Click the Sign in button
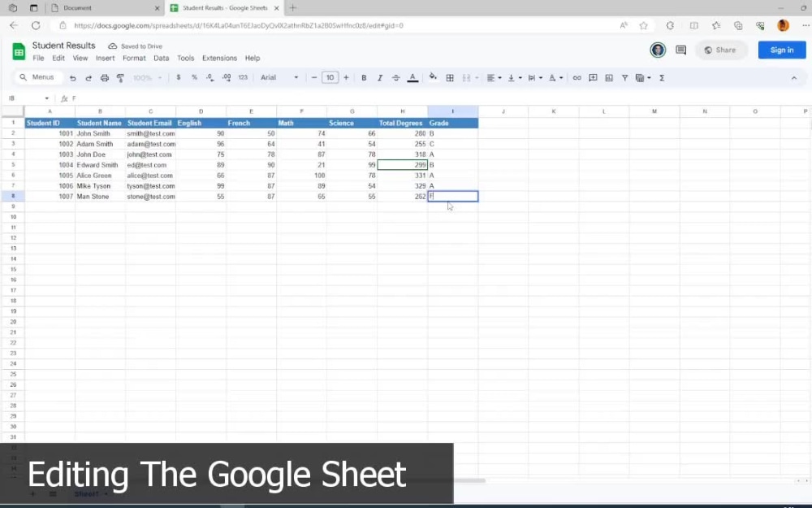This screenshot has width=812, height=508. (781, 50)
